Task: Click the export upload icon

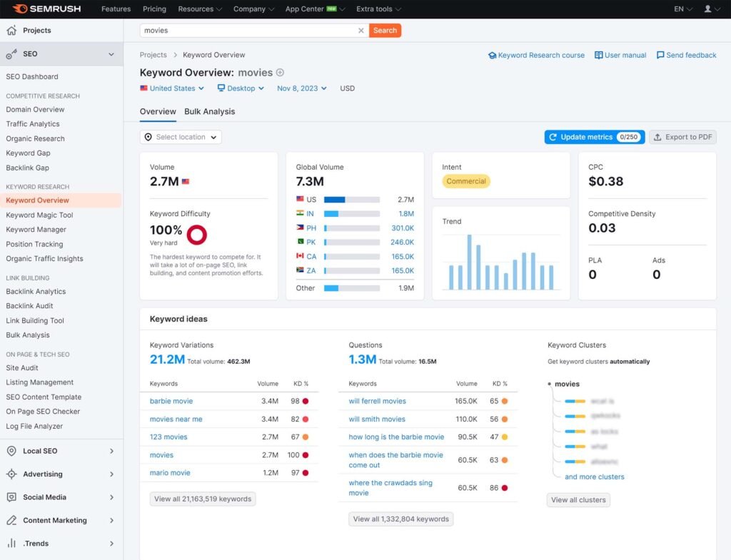Action: coord(657,137)
